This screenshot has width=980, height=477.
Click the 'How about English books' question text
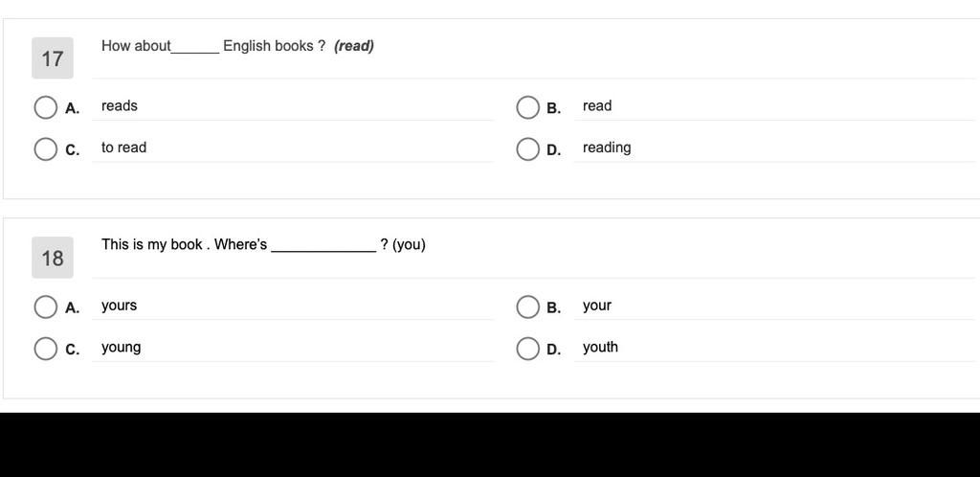(x=237, y=46)
